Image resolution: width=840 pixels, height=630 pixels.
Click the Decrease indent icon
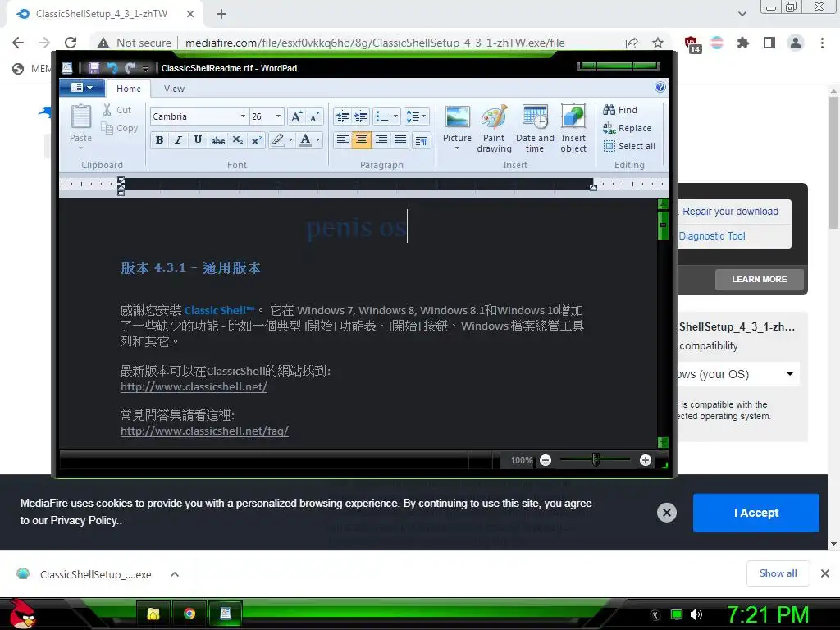343,116
